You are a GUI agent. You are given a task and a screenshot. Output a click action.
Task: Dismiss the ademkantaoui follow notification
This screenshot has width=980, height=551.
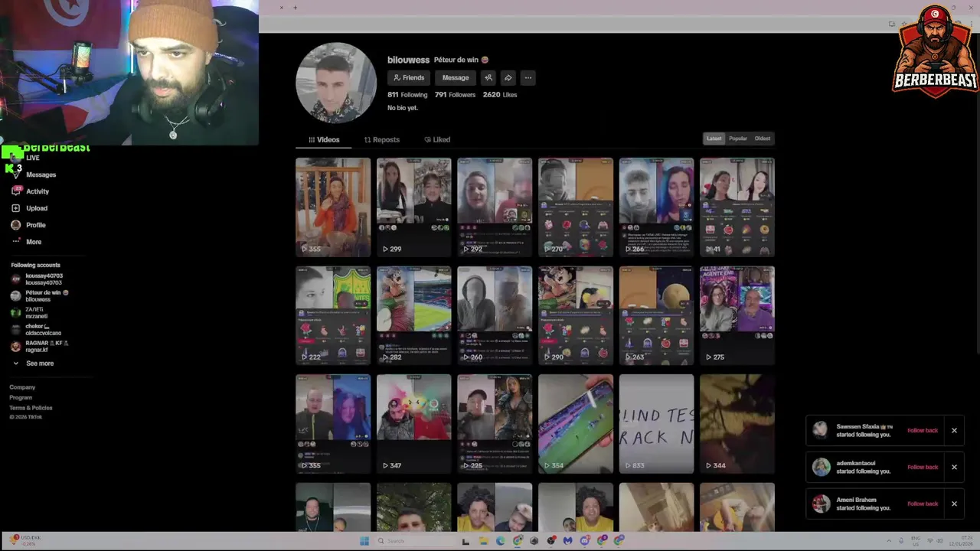[x=954, y=467]
